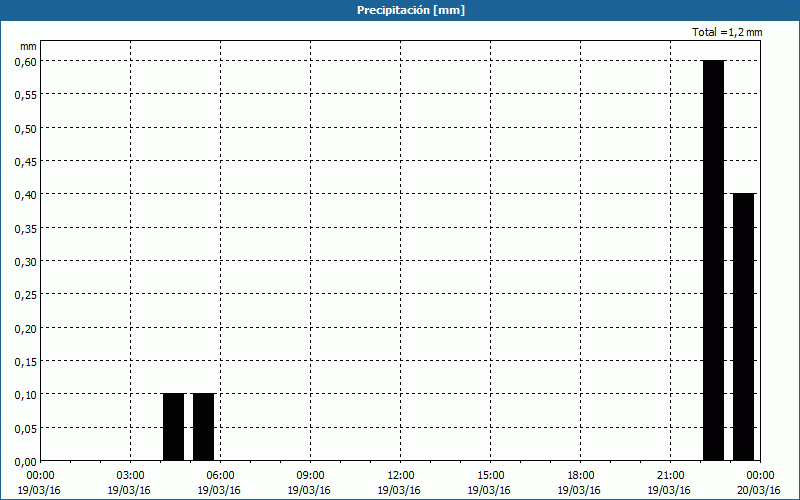The height and width of the screenshot is (500, 800).
Task: Click the 0,15 y-axis label
Action: click(26, 361)
